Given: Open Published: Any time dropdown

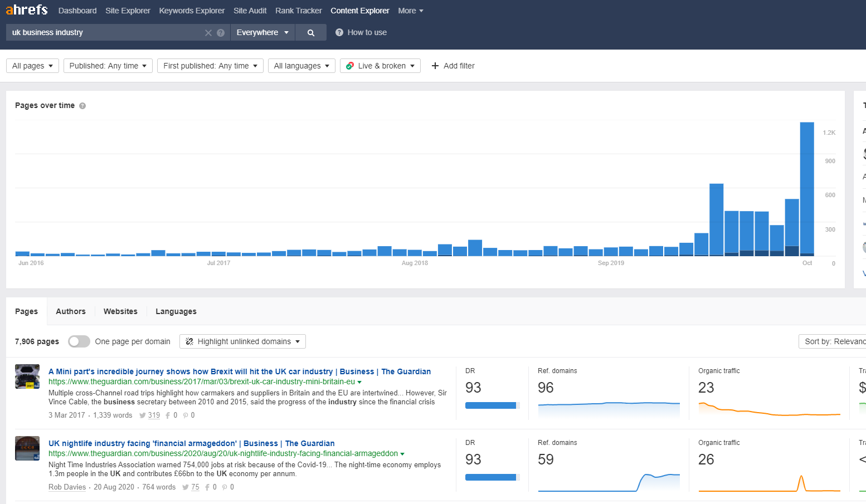Looking at the screenshot, I should coord(108,66).
